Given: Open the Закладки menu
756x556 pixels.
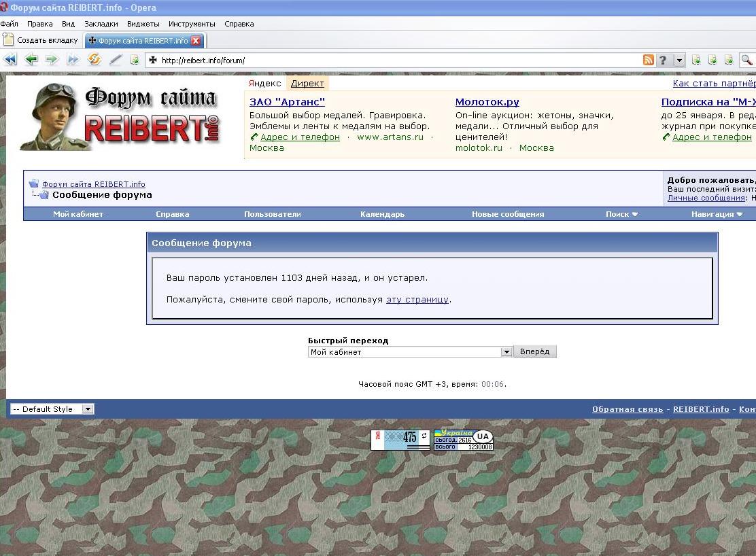Looking at the screenshot, I should 101,24.
